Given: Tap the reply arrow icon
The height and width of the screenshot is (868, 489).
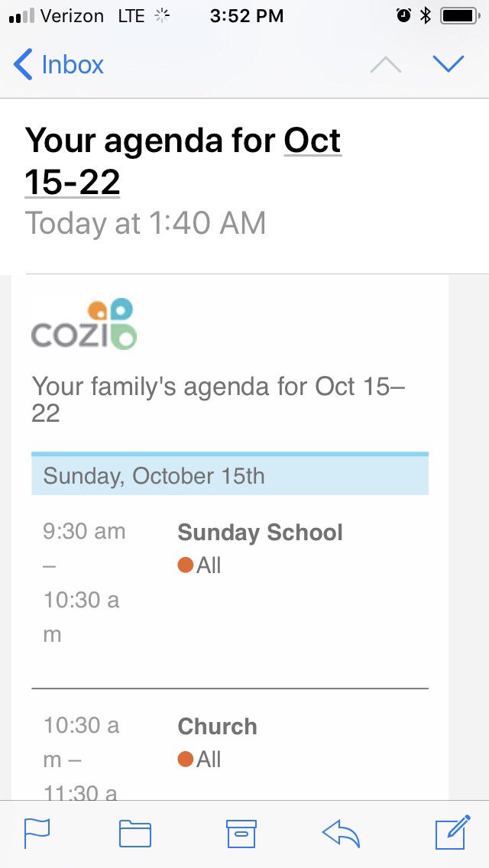Looking at the screenshot, I should pos(341,834).
